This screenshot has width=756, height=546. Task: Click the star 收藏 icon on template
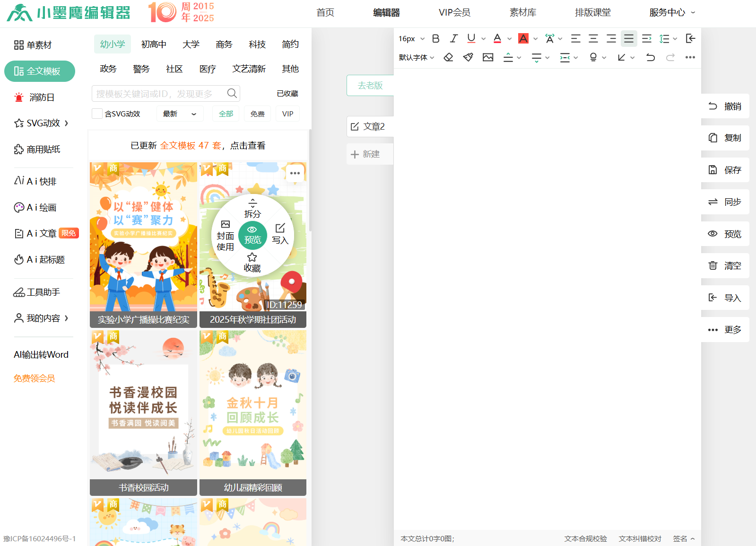point(252,257)
